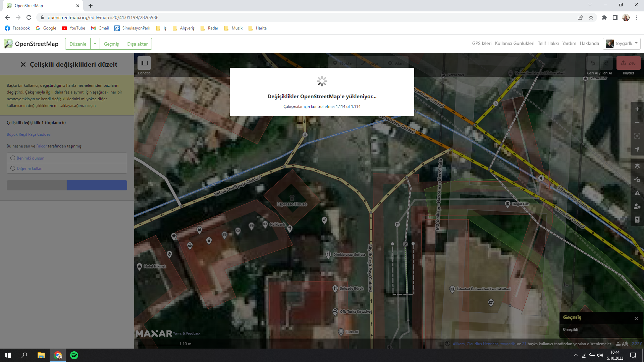Select the Nokta point drawing tool

click(x=342, y=63)
